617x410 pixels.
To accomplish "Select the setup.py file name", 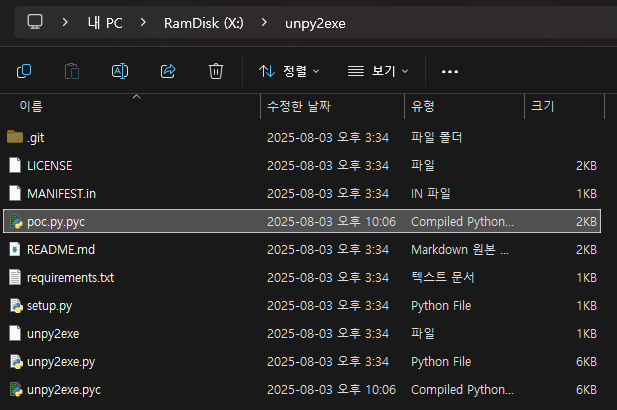I will click(50, 306).
